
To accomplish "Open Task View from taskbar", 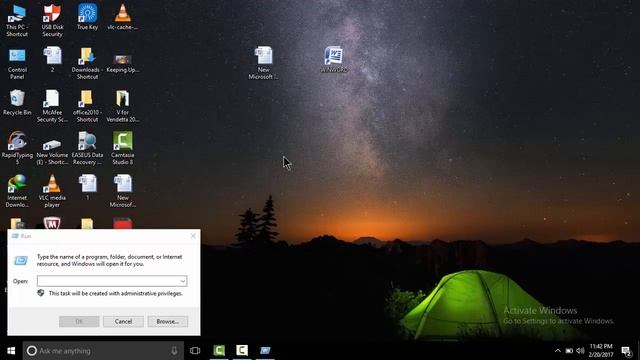I will tap(195, 351).
